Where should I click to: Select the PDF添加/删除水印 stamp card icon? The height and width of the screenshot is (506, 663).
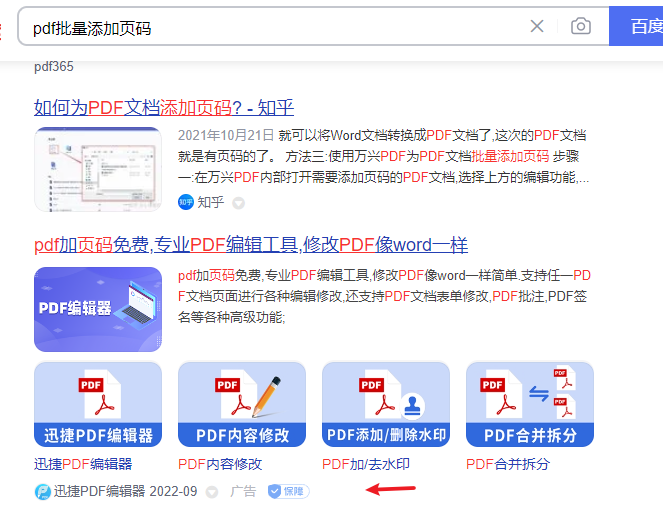pyautogui.click(x=386, y=404)
